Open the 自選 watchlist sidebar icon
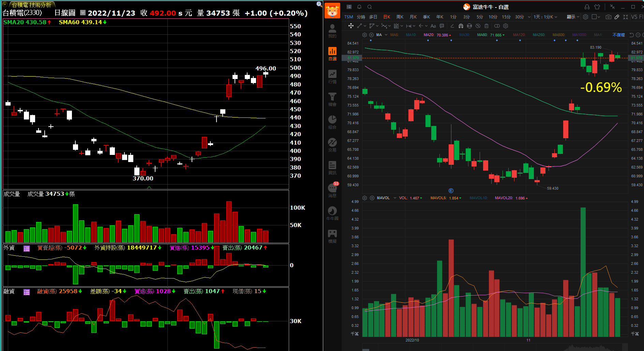The image size is (644, 351). pyautogui.click(x=332, y=54)
